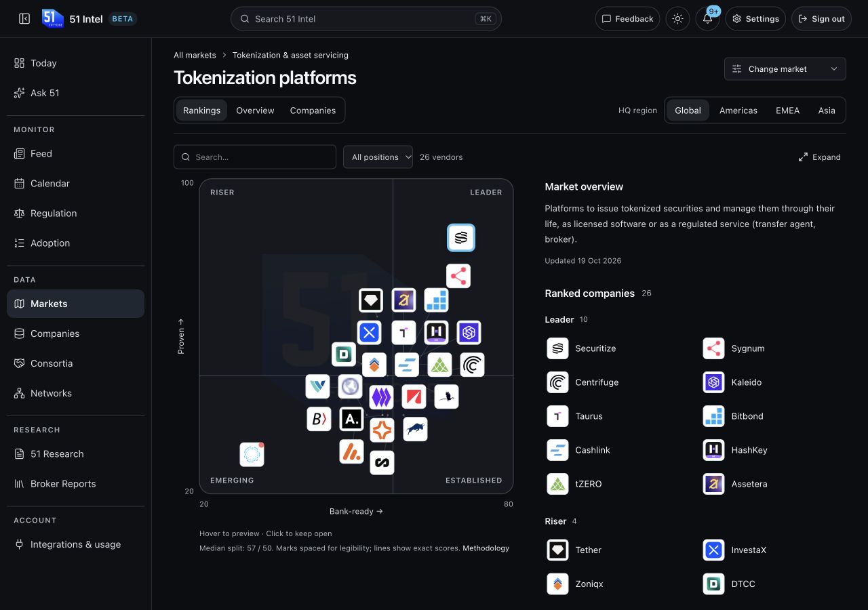Collapse the sidebar with the panel icon
The width and height of the screenshot is (868, 610).
(24, 19)
